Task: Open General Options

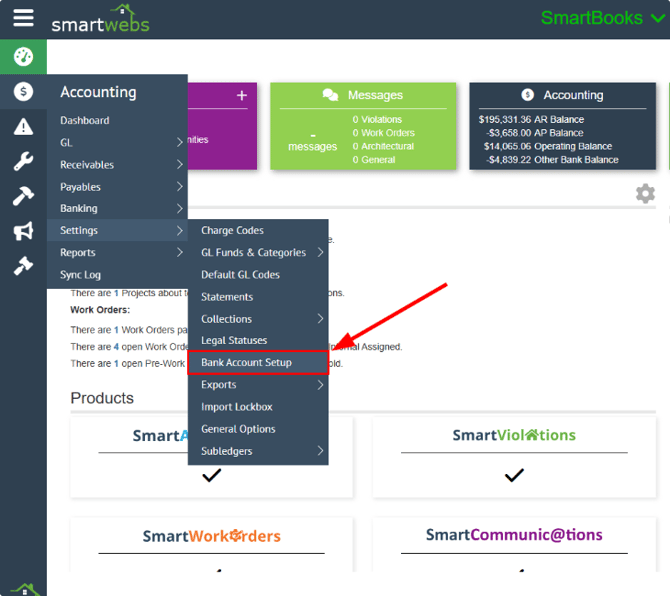Action: [x=238, y=429]
